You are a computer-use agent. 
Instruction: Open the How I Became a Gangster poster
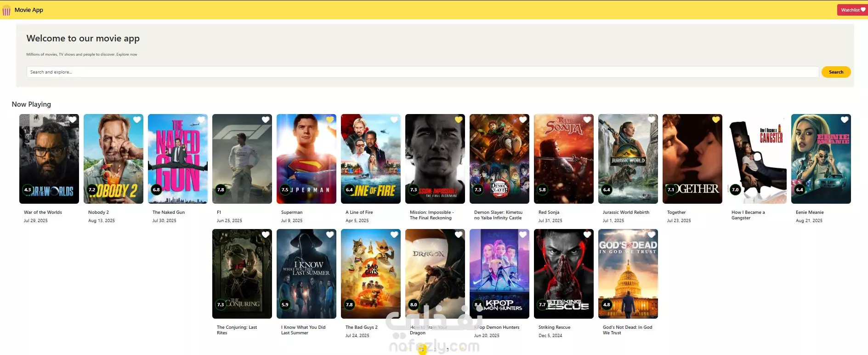tap(757, 159)
